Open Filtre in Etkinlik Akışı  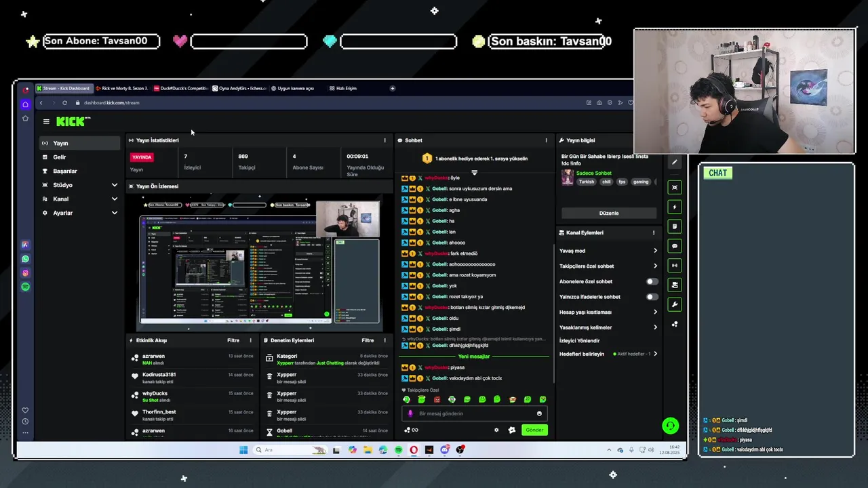[x=233, y=340]
